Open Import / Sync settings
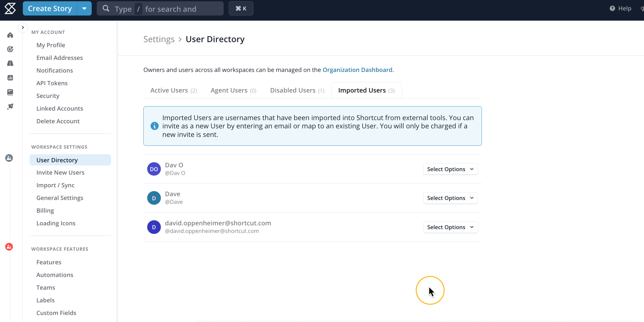Viewport: 644px width, 322px height. point(56,185)
